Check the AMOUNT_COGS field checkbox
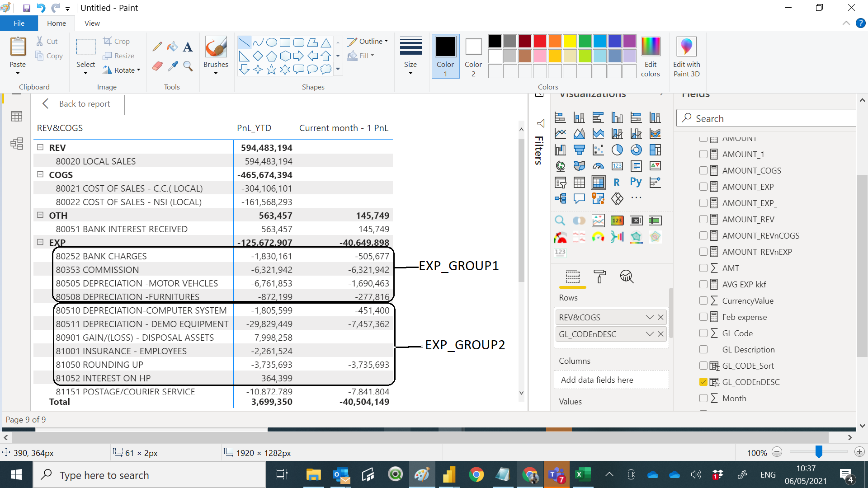The width and height of the screenshot is (868, 488). [x=703, y=170]
